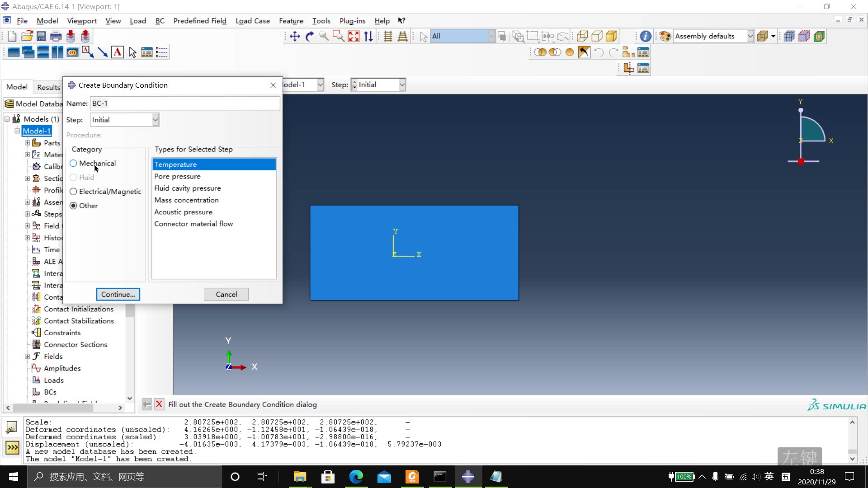Viewport: 868px width, 488px height.
Task: Click the Create Text annotation icon
Action: tap(118, 52)
